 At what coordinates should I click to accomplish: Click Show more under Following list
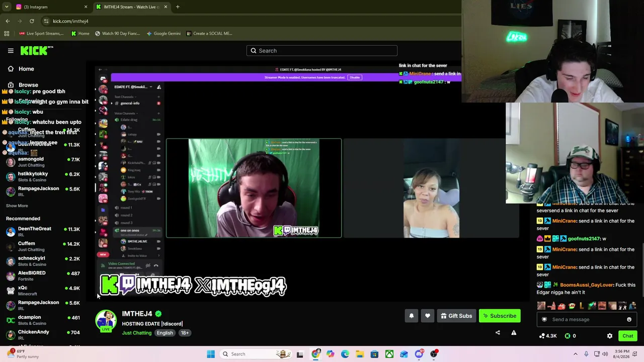tap(17, 206)
